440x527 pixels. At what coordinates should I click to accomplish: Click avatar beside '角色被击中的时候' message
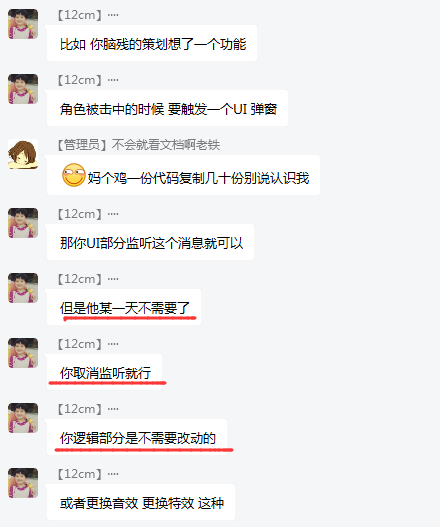tap(23, 89)
